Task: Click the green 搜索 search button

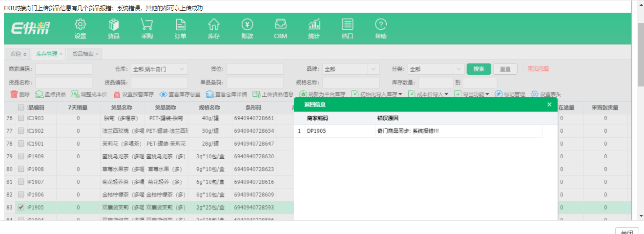Action: (479, 69)
